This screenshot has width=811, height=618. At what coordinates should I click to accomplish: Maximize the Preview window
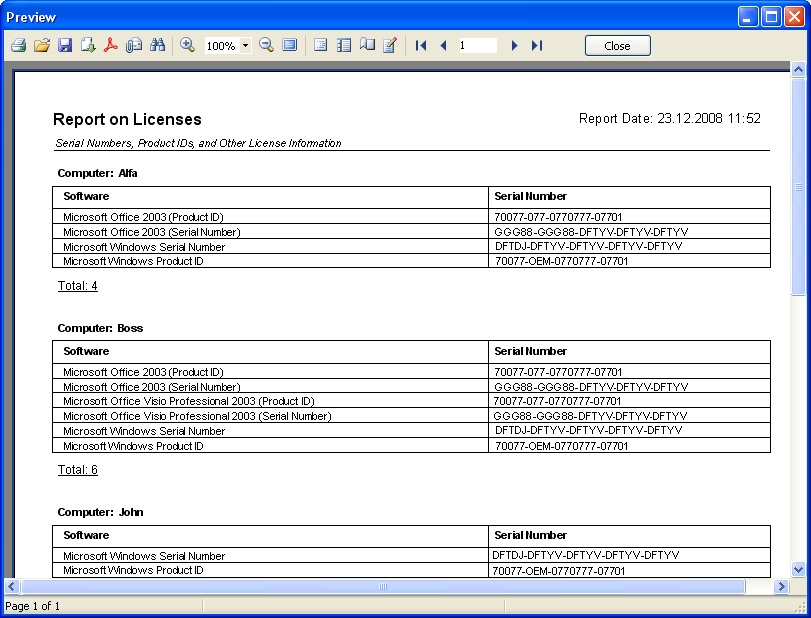(x=771, y=17)
